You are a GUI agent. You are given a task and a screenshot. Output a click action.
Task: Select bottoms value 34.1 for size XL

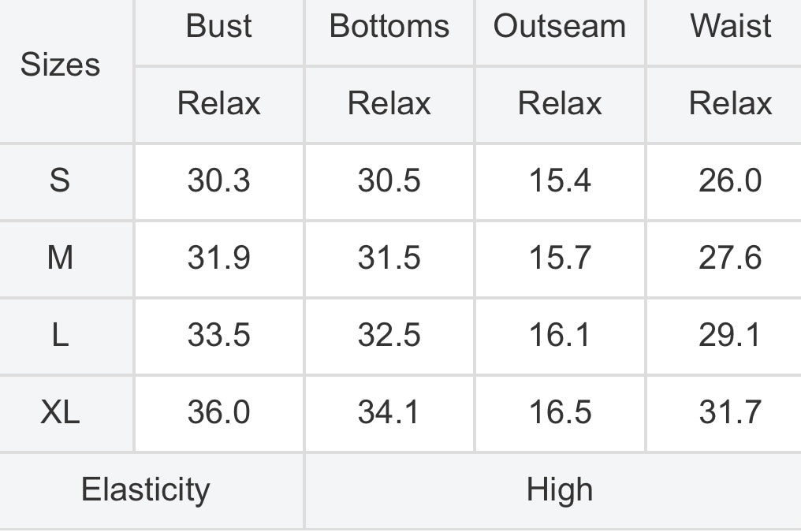(x=389, y=412)
